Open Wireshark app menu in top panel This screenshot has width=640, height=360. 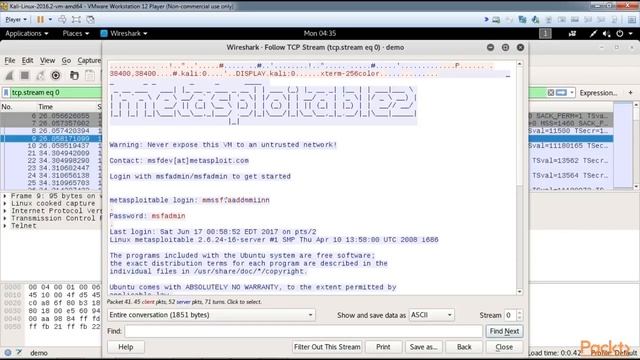coord(124,33)
